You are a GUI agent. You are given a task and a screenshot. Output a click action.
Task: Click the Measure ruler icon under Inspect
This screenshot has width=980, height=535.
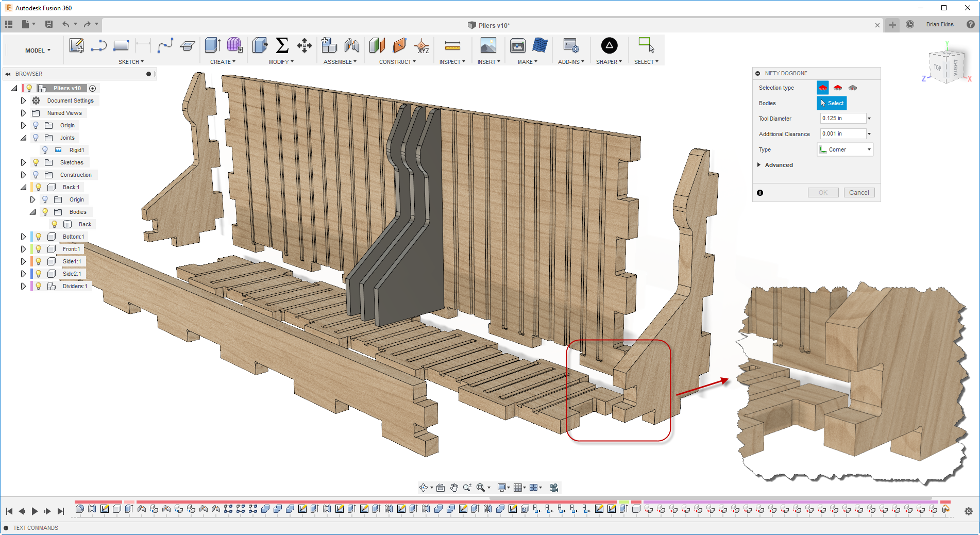452,46
